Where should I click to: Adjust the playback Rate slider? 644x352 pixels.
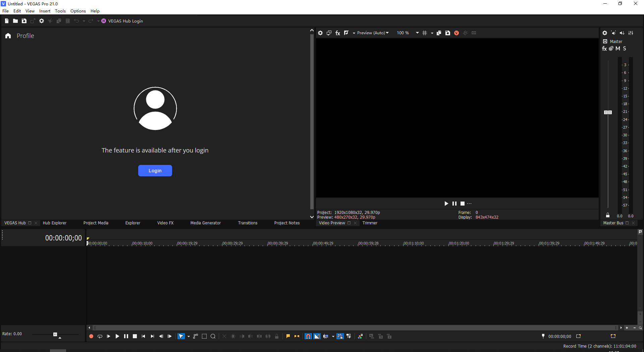tap(55, 334)
